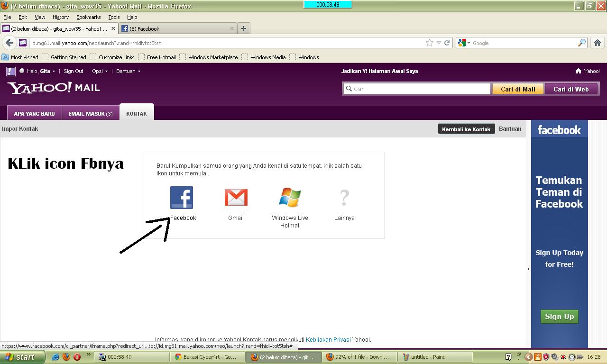Open the Getting Started bookmark

coord(64,57)
